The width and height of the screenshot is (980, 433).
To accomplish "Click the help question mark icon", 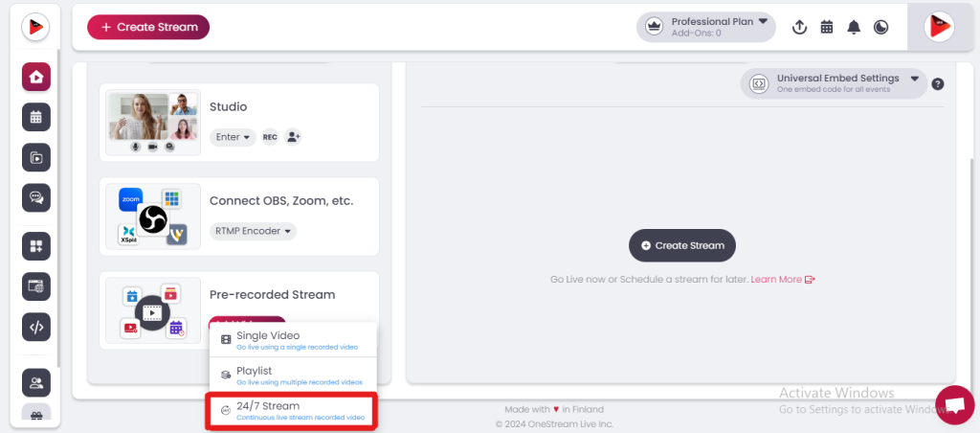I will click(938, 84).
